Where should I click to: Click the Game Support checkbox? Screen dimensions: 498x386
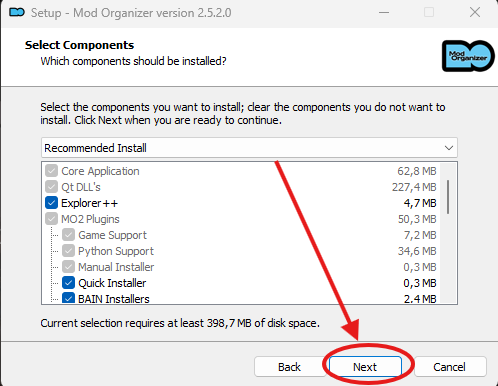point(68,235)
